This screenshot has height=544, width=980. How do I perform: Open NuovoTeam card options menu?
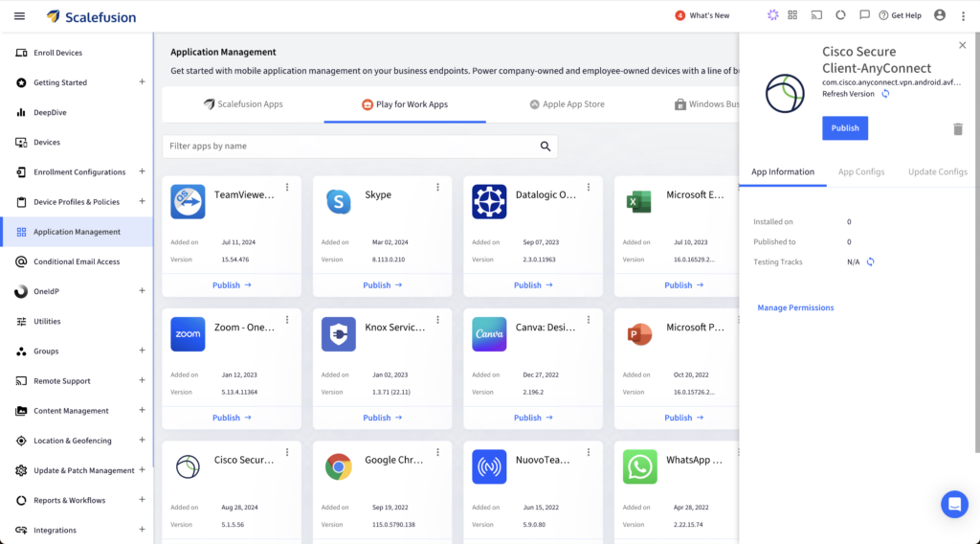(589, 452)
